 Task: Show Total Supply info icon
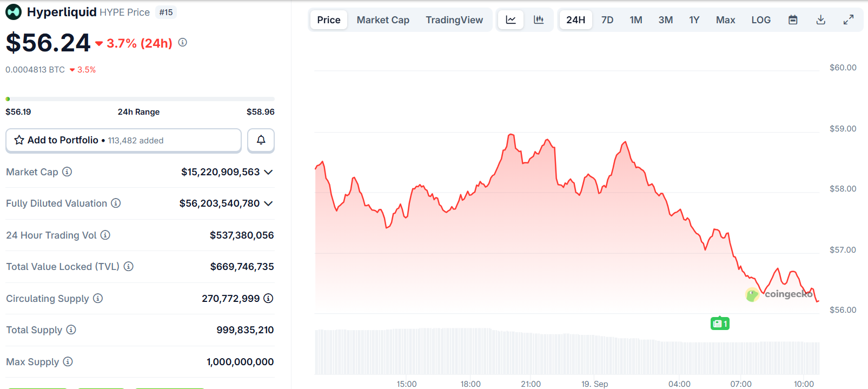(71, 329)
